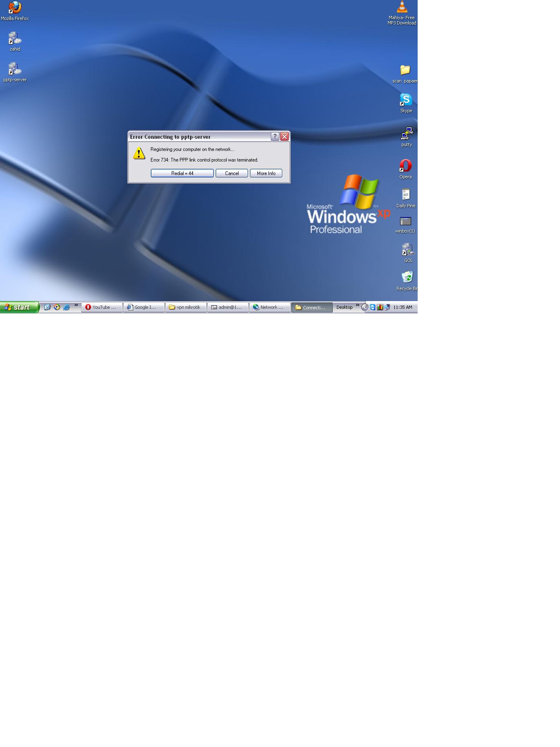The width and height of the screenshot is (560, 747).
Task: Click the "Error 734" message text
Action: pos(204,160)
